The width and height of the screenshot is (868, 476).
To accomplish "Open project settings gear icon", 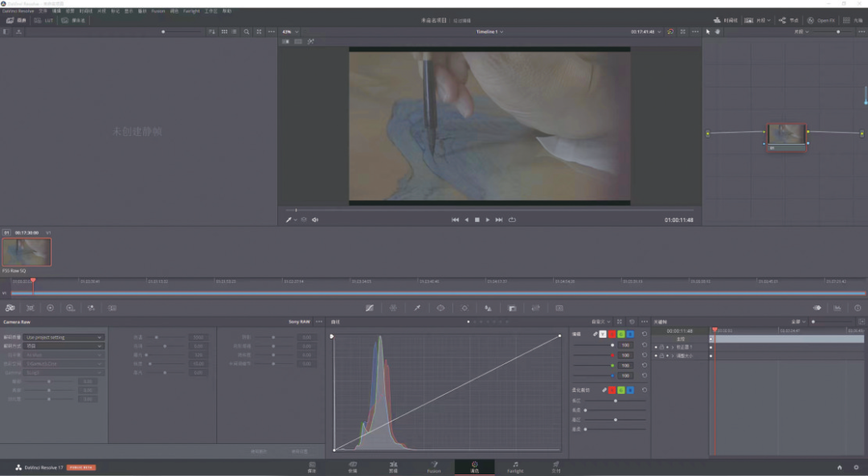I will click(857, 468).
